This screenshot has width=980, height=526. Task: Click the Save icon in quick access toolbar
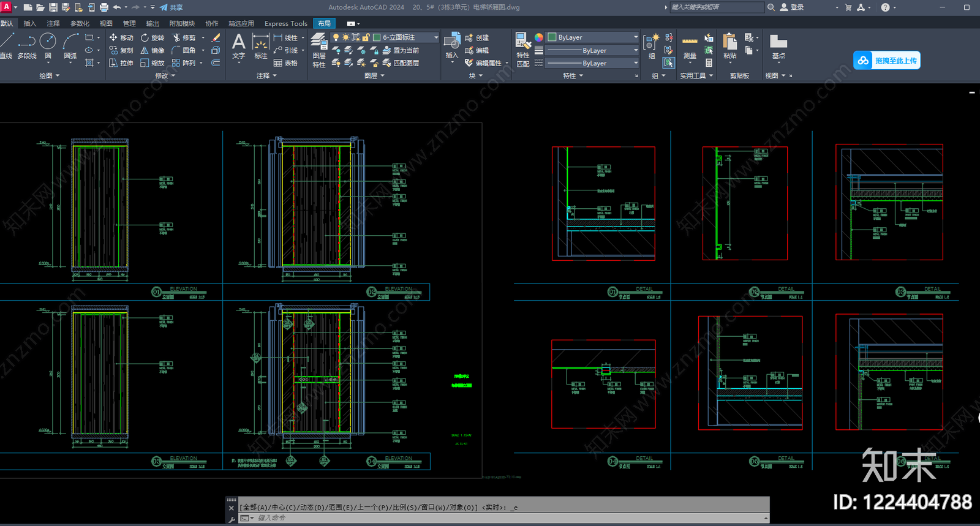tap(53, 7)
